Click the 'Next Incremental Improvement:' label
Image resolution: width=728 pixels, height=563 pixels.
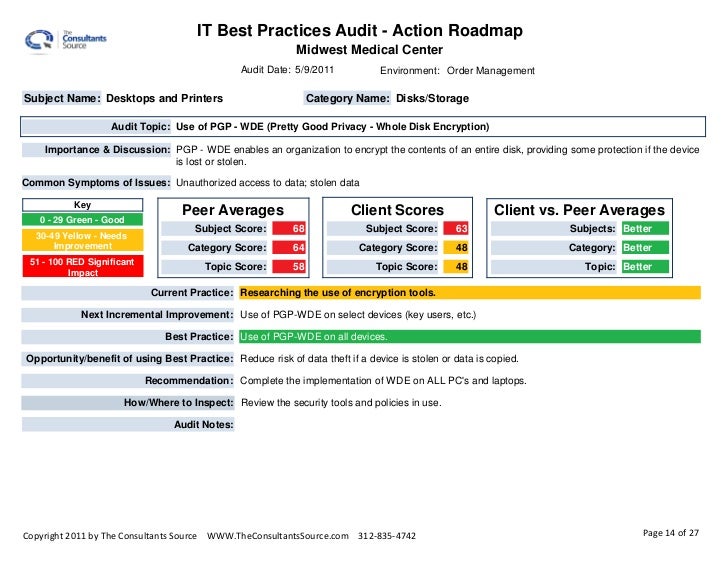pyautogui.click(x=128, y=315)
